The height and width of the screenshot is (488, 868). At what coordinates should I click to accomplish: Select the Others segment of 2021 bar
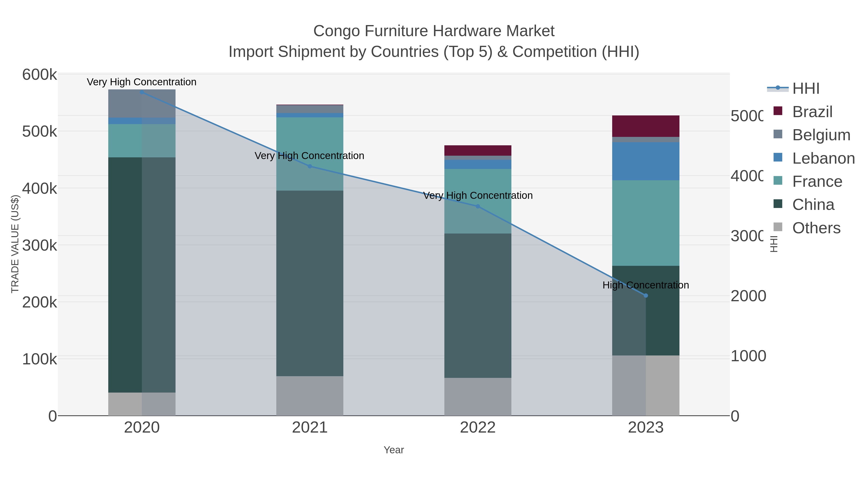[310, 396]
